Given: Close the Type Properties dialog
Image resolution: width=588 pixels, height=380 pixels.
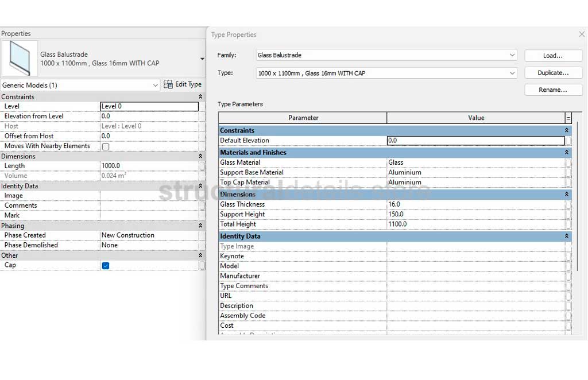Looking at the screenshot, I should pos(581,34).
